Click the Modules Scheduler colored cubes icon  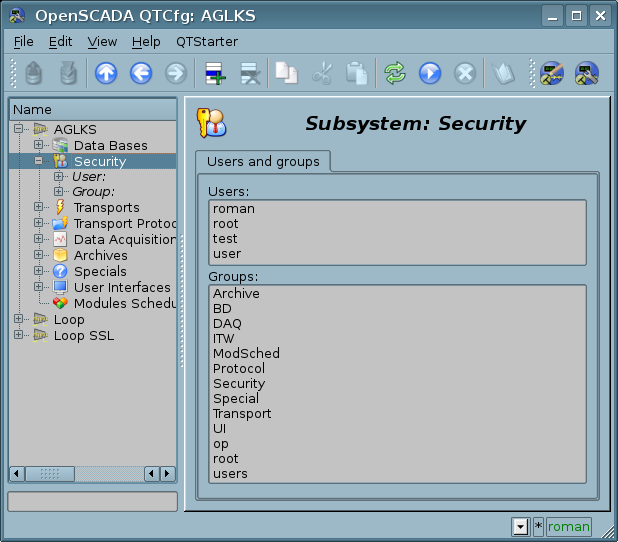pos(60,303)
